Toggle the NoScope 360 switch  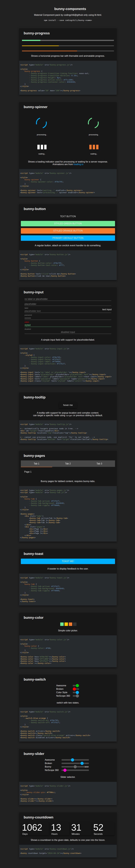[76, 696]
